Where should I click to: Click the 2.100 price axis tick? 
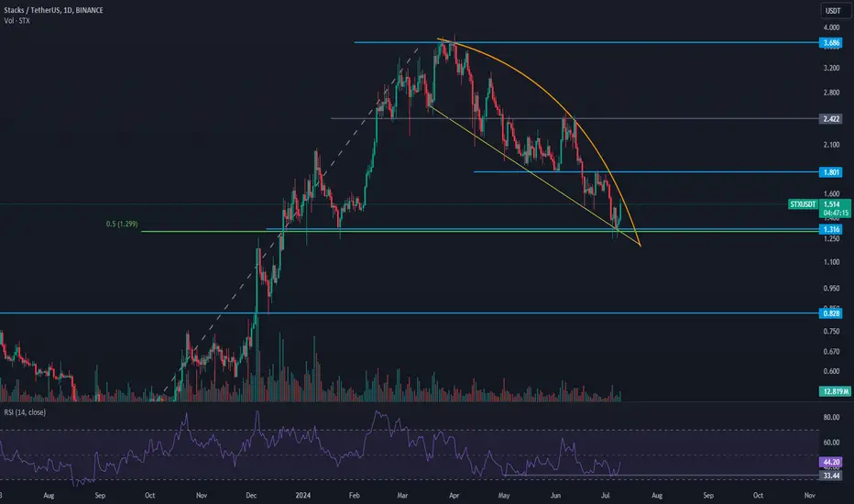point(831,145)
